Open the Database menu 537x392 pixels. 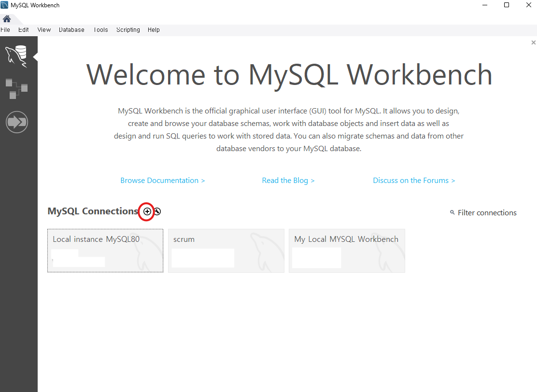[x=71, y=30]
